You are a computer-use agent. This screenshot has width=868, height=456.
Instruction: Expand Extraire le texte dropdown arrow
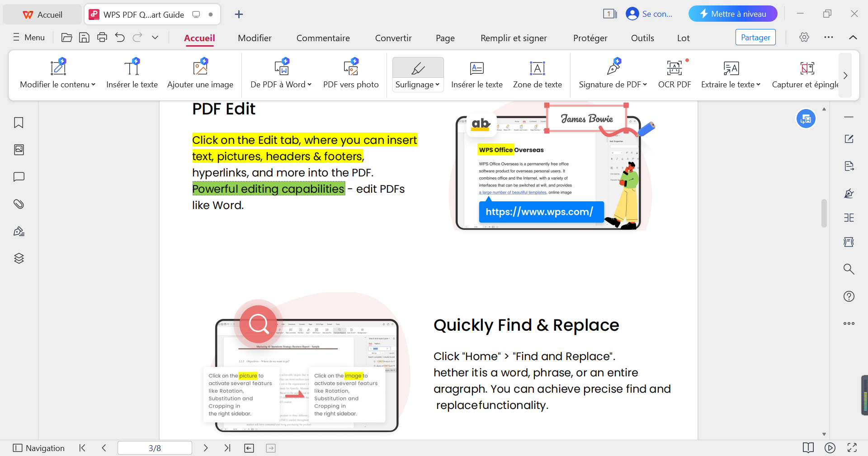tap(758, 85)
